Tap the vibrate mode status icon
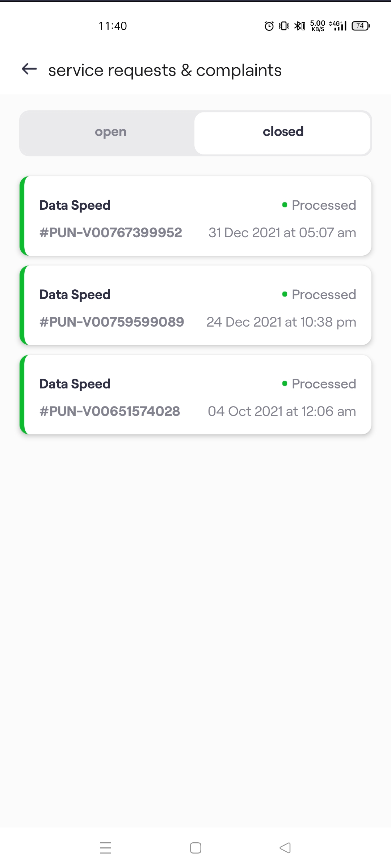Viewport: 391px width, 868px height. (284, 26)
